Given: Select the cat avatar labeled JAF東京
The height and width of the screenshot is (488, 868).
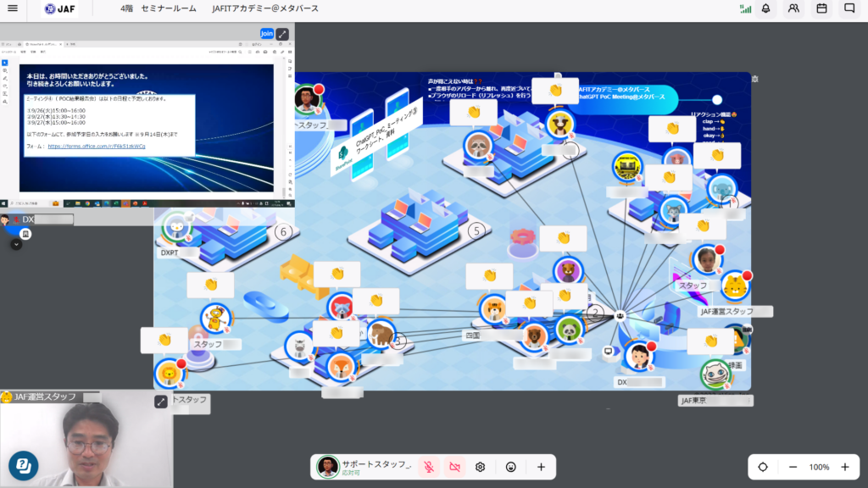Looking at the screenshot, I should click(715, 374).
